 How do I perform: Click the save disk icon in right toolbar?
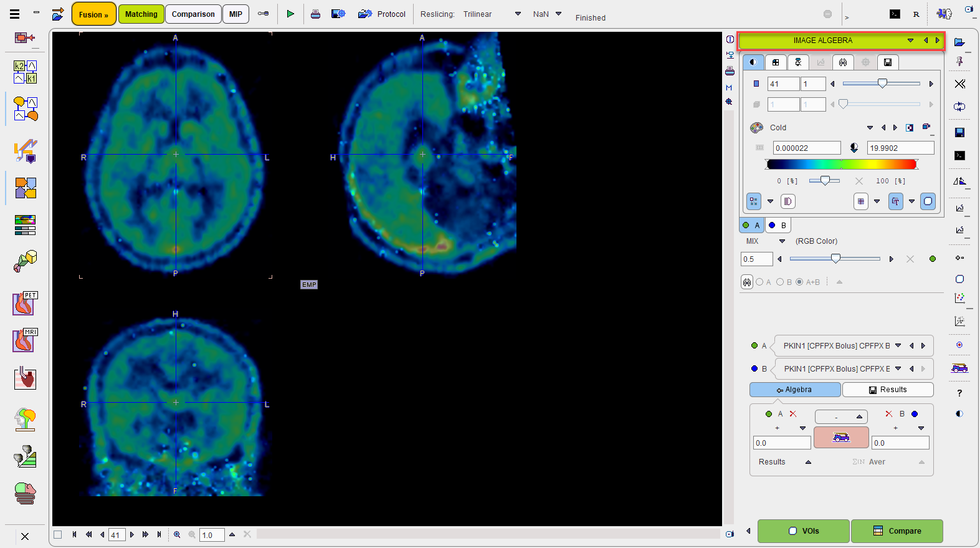coord(959,132)
